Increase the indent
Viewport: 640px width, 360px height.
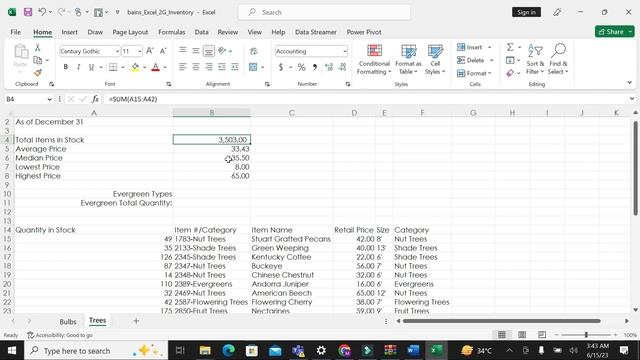(x=235, y=67)
